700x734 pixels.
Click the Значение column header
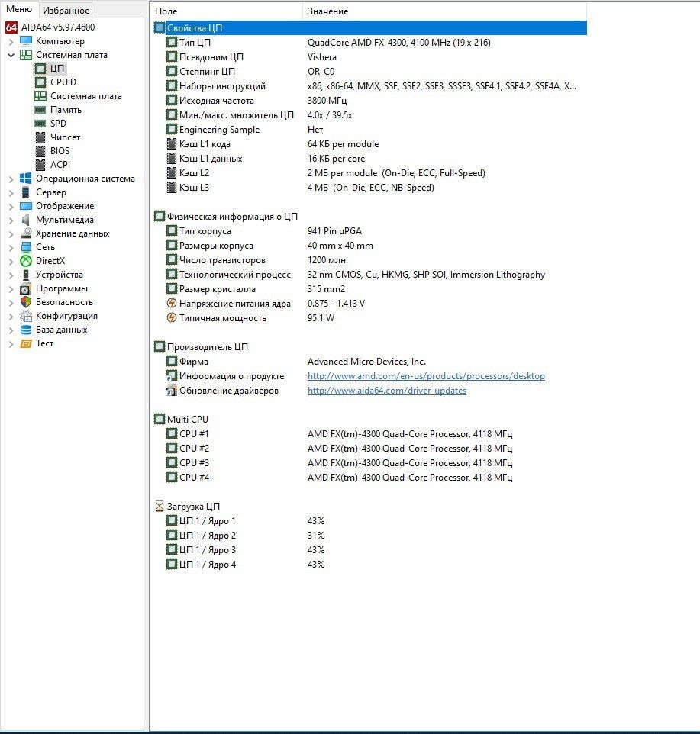click(444, 11)
